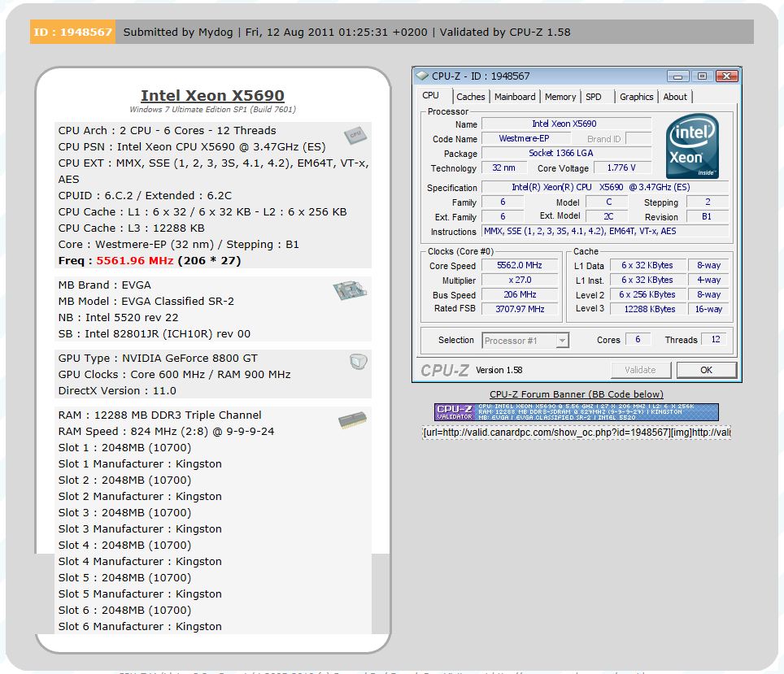784x674 pixels.
Task: Open the About tab
Action: [675, 97]
